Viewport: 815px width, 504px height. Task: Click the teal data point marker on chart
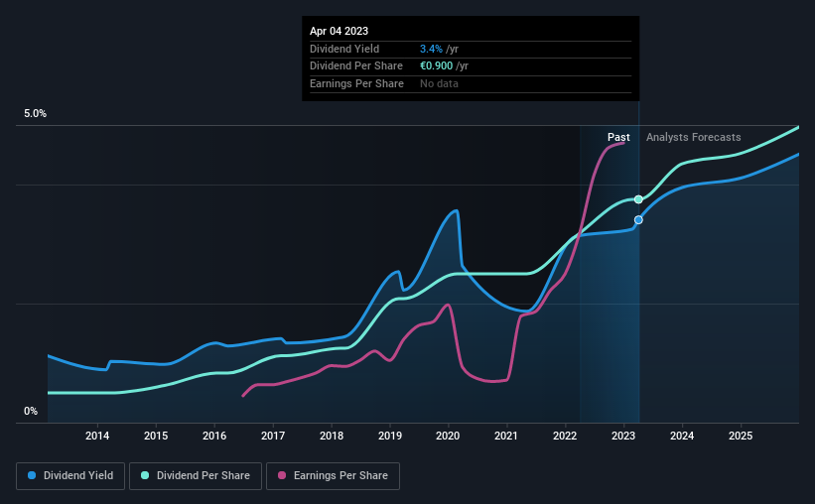pos(638,199)
